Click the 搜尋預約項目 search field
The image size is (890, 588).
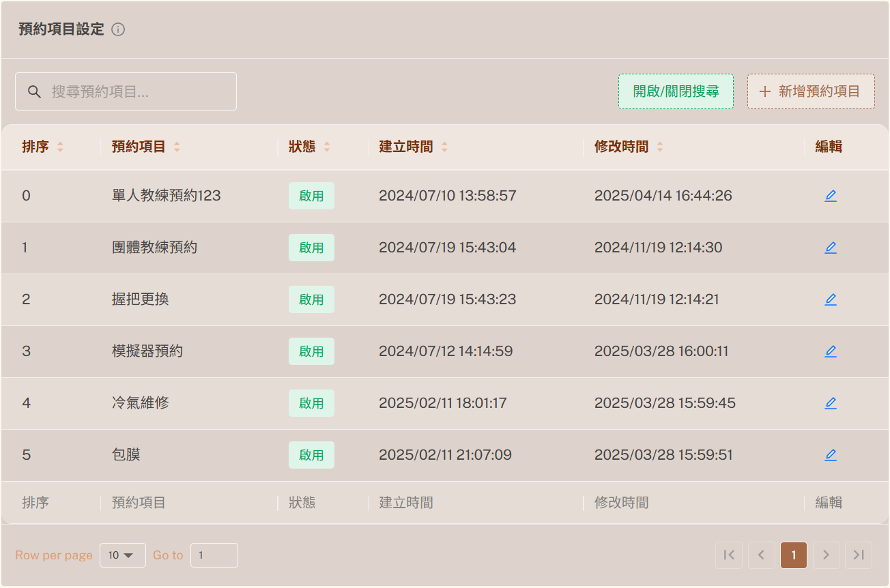pyautogui.click(x=137, y=91)
